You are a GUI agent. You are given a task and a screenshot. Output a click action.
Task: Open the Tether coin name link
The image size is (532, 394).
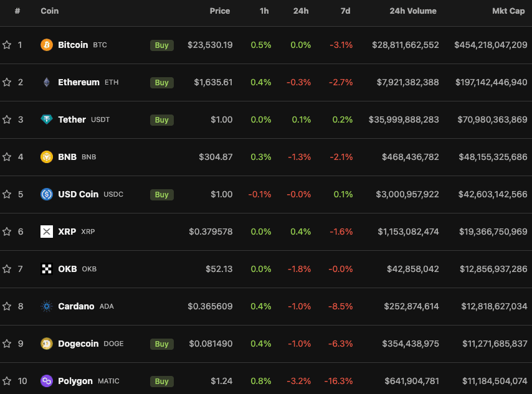pyautogui.click(x=72, y=120)
